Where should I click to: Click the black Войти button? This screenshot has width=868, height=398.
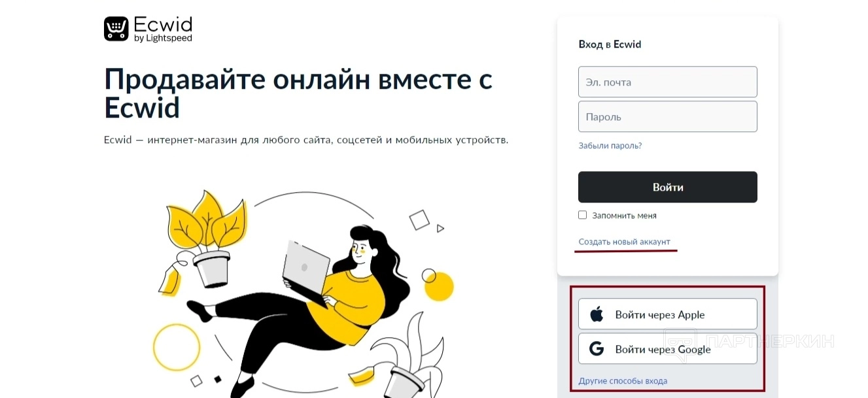pyautogui.click(x=668, y=187)
